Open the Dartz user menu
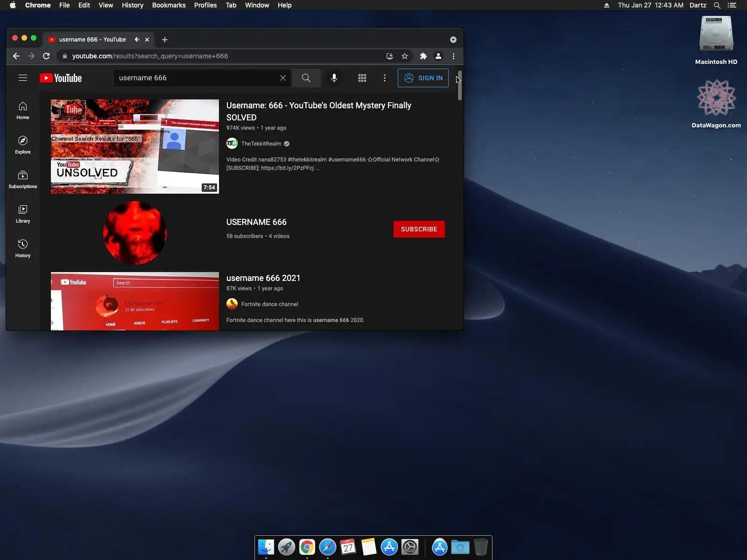747x560 pixels. [x=698, y=5]
